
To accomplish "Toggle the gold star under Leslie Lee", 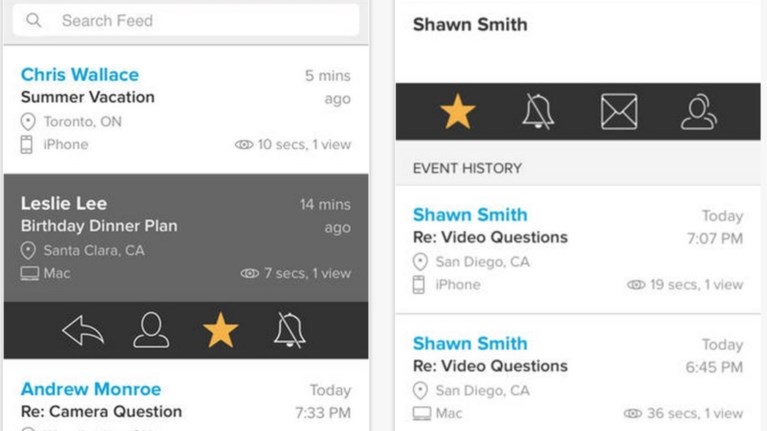I will point(220,330).
